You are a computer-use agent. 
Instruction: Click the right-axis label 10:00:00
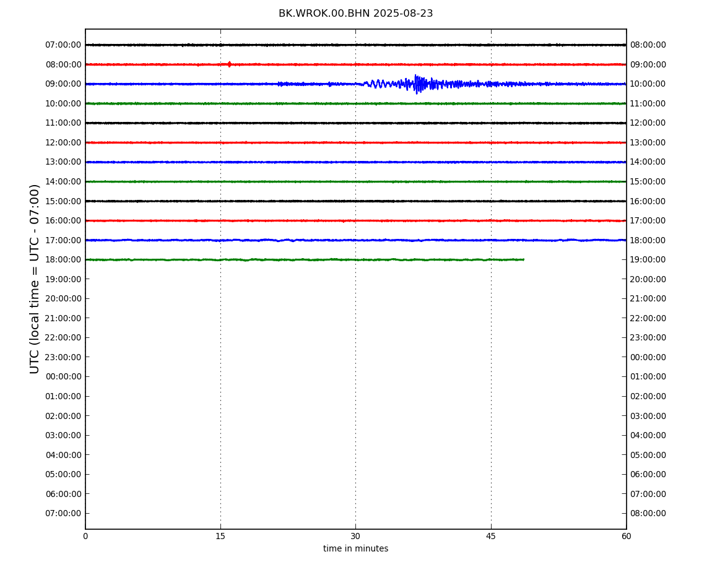(x=648, y=84)
